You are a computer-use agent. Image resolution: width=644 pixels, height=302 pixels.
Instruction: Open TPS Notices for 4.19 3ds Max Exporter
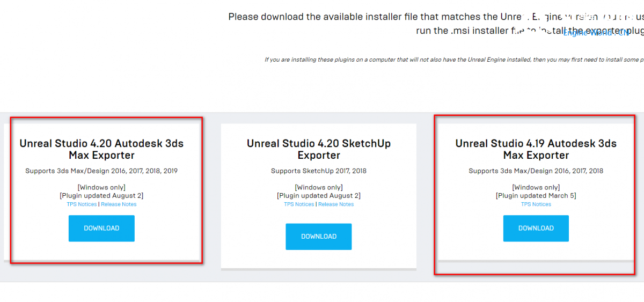[536, 204]
